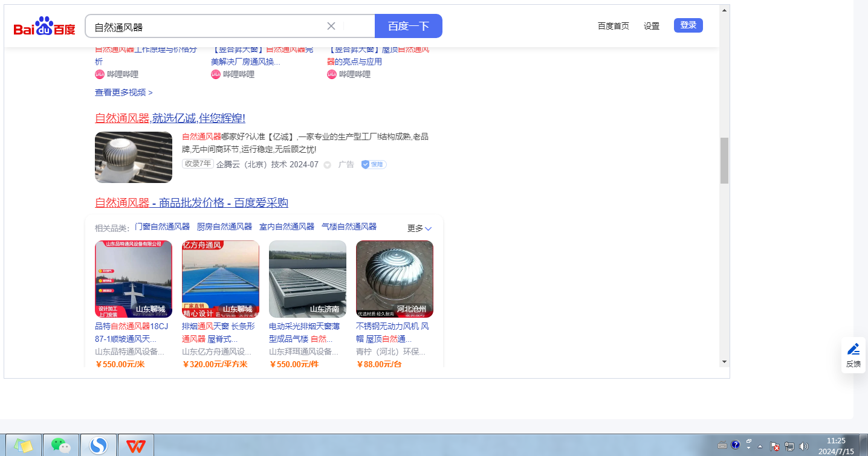Image resolution: width=868 pixels, height=456 pixels.
Task: Click seller name 青柠（河北）环保...
Action: pyautogui.click(x=391, y=352)
